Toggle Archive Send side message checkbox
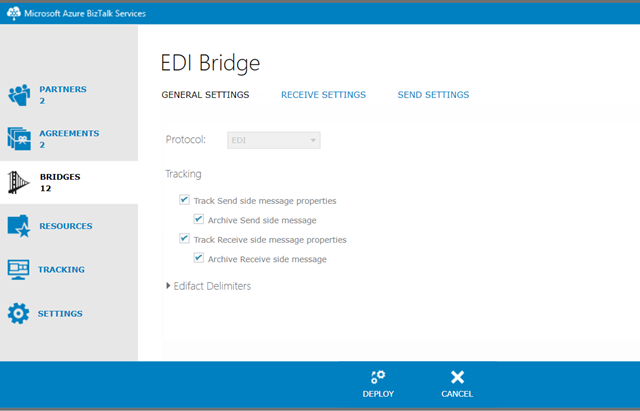 (x=199, y=220)
